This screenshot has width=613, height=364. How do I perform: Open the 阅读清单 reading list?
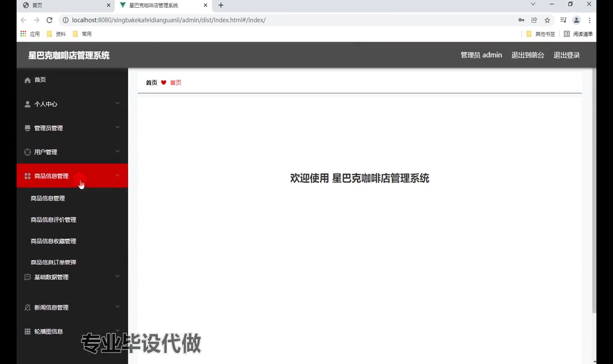click(x=578, y=34)
